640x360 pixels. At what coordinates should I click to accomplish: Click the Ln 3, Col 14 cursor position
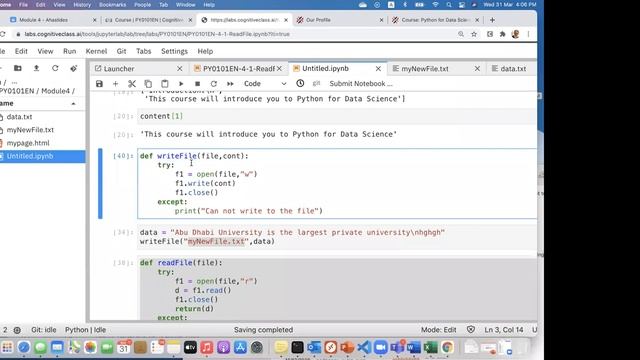click(x=504, y=329)
